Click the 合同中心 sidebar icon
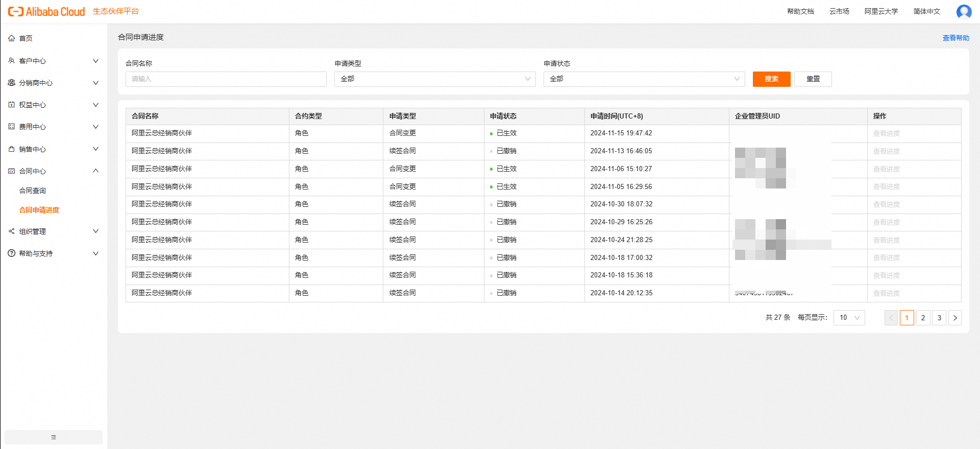The width and height of the screenshot is (980, 449). (x=12, y=171)
